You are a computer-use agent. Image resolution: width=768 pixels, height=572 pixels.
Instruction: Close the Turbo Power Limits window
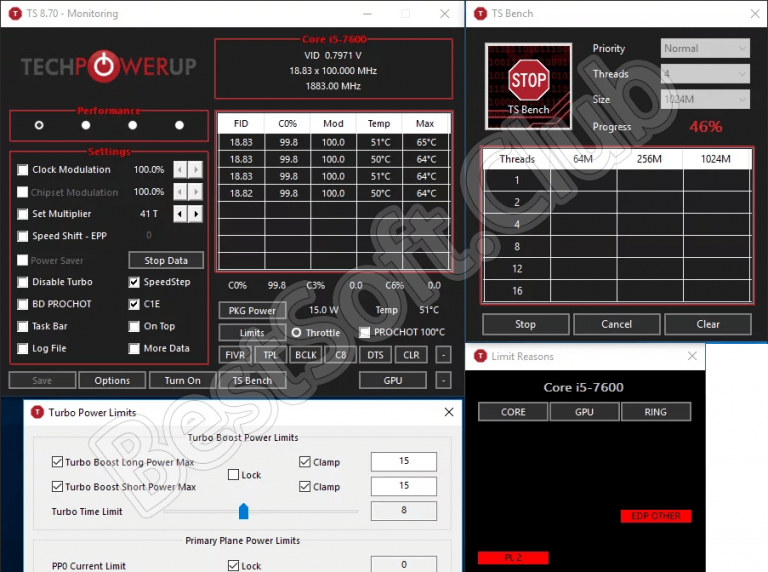[449, 412]
